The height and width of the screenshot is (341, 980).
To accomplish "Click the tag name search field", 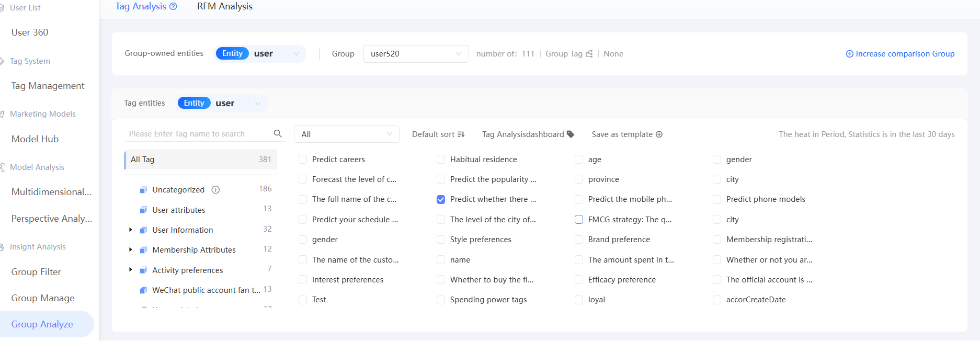I will coord(199,134).
